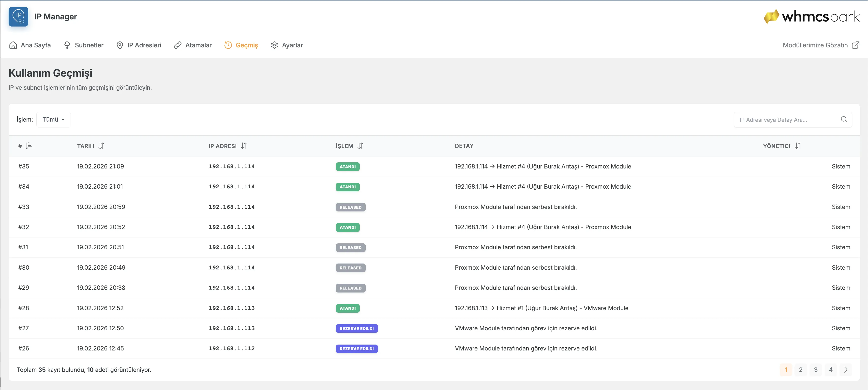Screen dimensions: 868x390
Task: Click detail text of row #27
Action: tap(526, 328)
